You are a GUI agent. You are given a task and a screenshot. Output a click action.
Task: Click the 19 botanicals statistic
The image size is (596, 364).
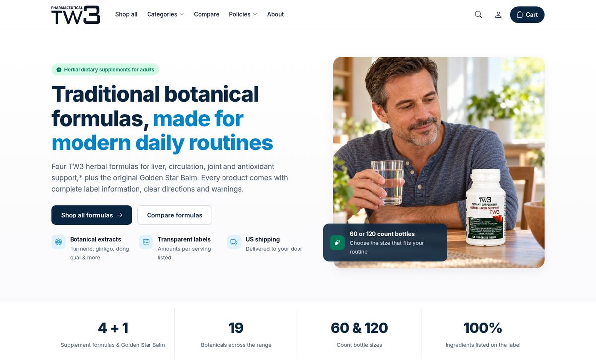pos(236,328)
